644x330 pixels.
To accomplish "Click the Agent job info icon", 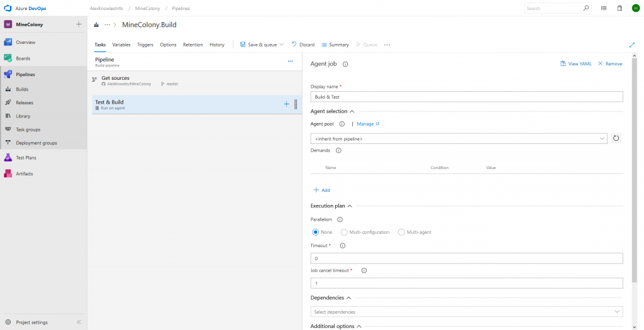I will 345,64.
